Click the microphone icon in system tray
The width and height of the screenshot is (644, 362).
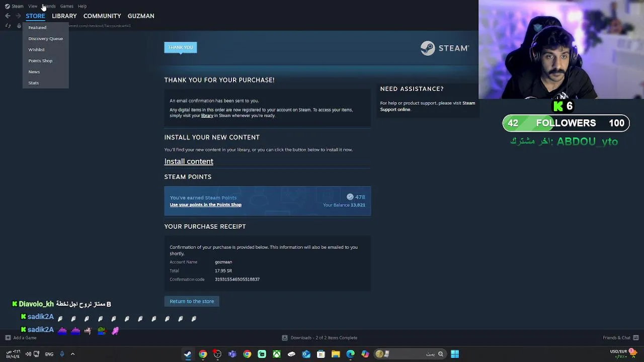click(62, 354)
